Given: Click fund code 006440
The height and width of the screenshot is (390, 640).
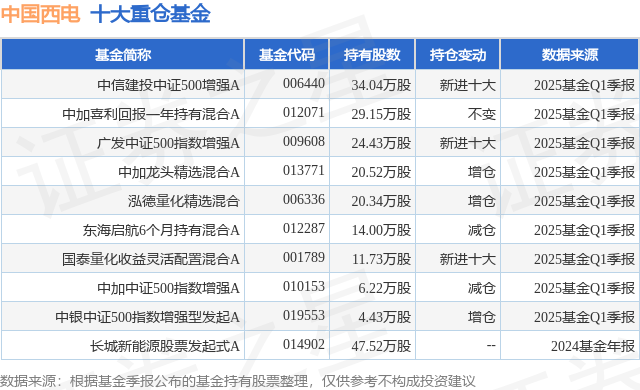Looking at the screenshot, I should pos(304,84).
